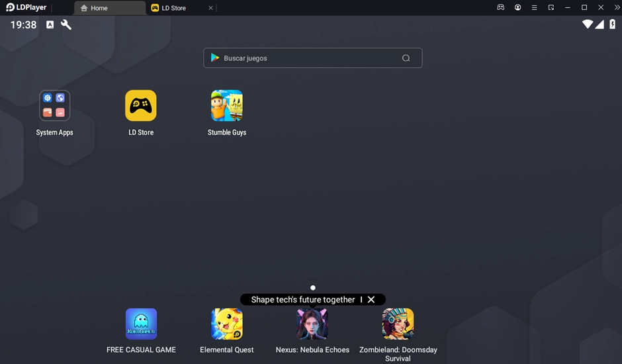Viewport: 622px width, 364px height.
Task: Maximize the LDPlayer window
Action: (x=584, y=7)
